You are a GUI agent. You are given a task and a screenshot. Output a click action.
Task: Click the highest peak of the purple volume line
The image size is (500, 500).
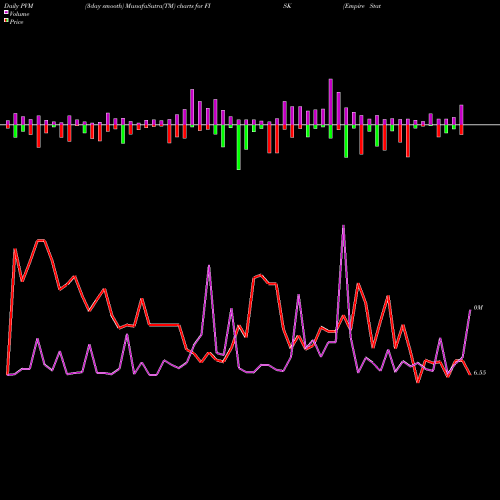pyautogui.click(x=343, y=227)
